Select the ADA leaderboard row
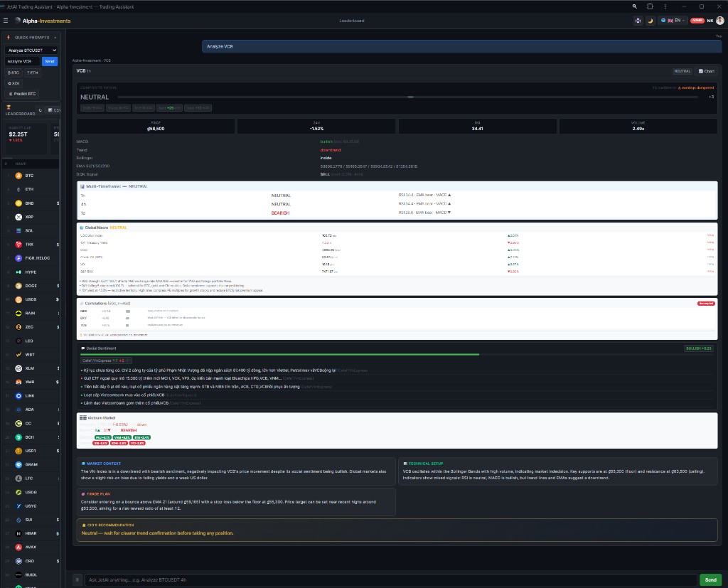The height and width of the screenshot is (588, 728). tap(31, 410)
